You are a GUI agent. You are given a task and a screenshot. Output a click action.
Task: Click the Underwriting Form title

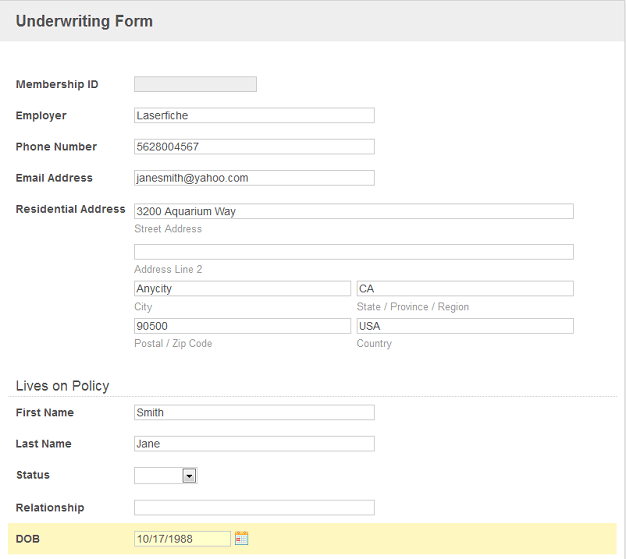click(x=84, y=21)
